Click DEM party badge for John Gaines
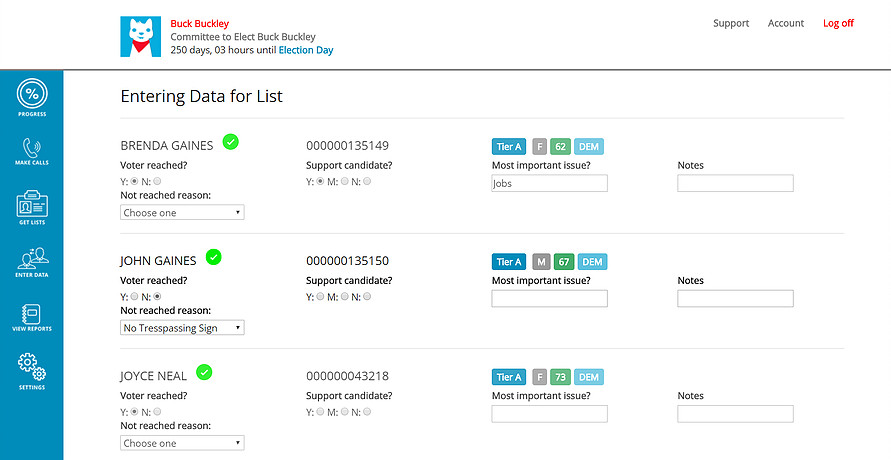This screenshot has width=891, height=460. pyautogui.click(x=592, y=262)
